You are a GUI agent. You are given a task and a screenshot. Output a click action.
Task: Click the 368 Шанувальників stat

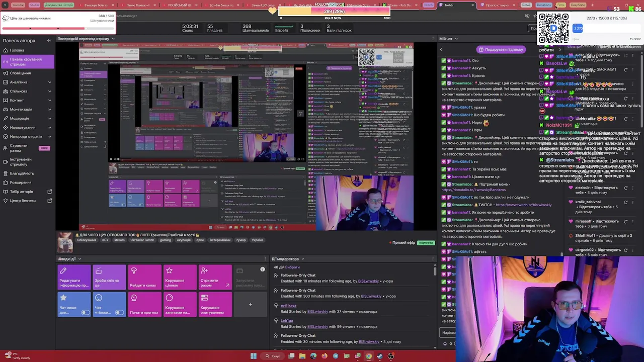pos(255,28)
